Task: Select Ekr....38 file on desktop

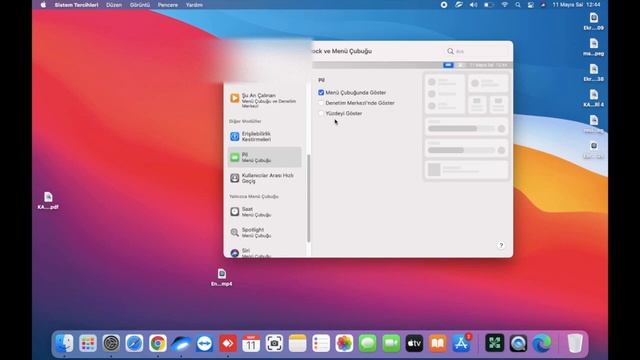Action: (x=594, y=73)
